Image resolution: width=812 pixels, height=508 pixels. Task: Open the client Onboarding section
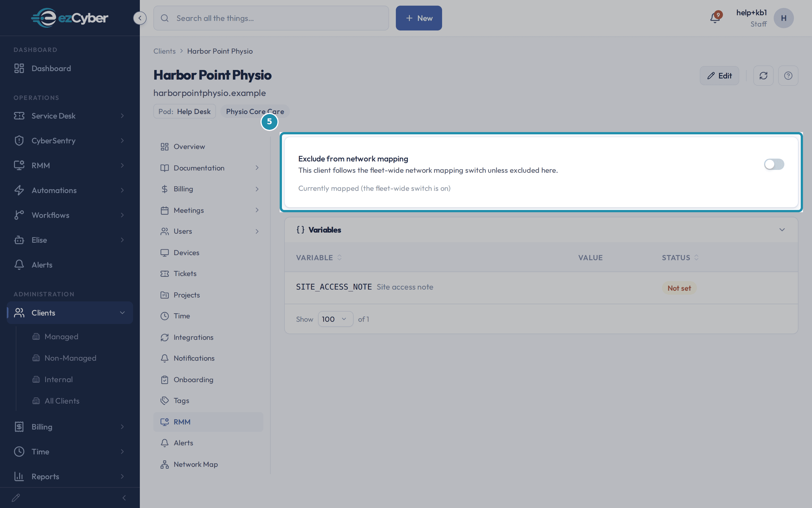click(208, 380)
